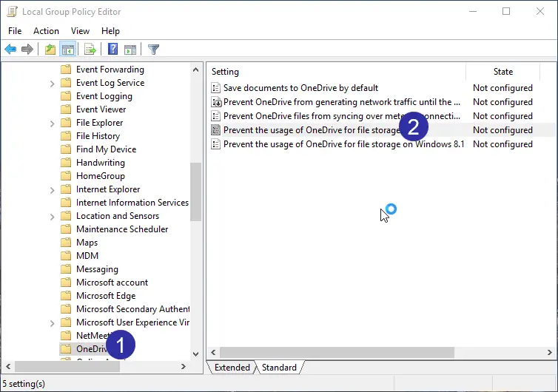Toggle Show/Hide Action Pane icon
Image resolution: width=558 pixels, height=392 pixels.
pyautogui.click(x=130, y=49)
